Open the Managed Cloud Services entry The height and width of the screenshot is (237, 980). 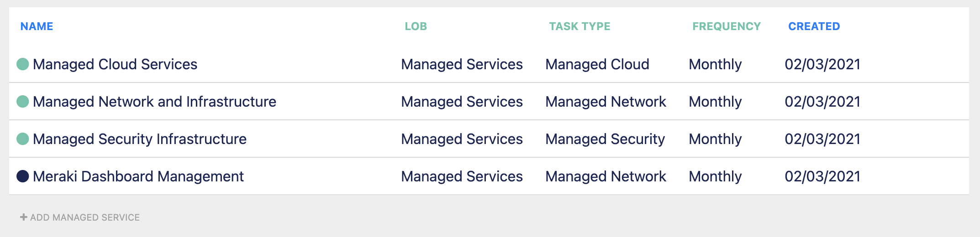tap(115, 64)
